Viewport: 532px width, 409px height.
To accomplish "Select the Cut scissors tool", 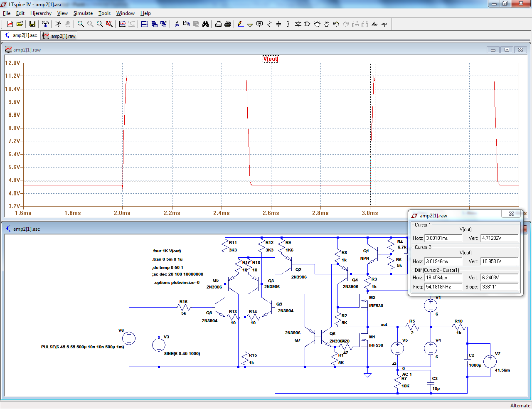I will click(177, 24).
